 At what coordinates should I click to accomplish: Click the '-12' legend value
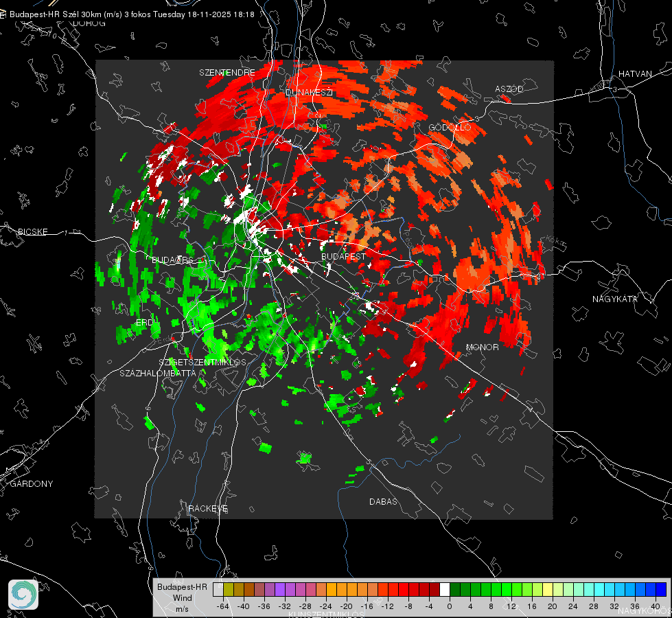(x=387, y=606)
